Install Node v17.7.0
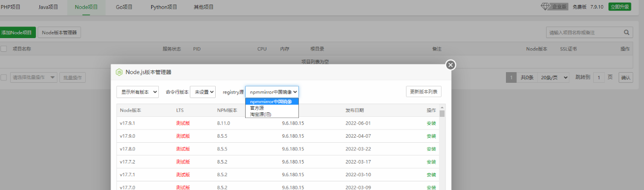 tap(431, 187)
